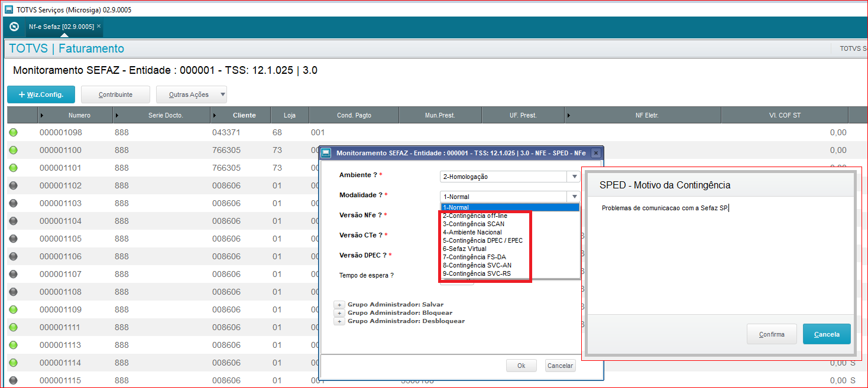Image resolution: width=868 pixels, height=388 pixels.
Task: Click the green status icon for note 000001100
Action: [14, 150]
